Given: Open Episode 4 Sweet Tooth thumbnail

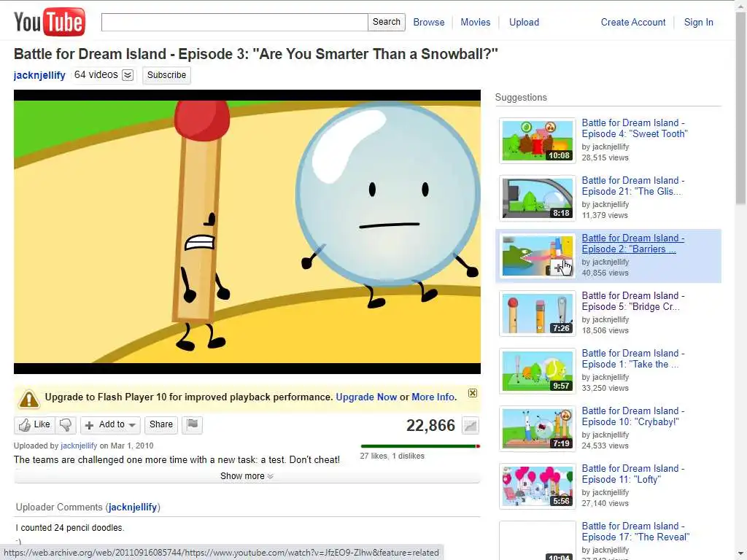Looking at the screenshot, I should (x=538, y=141).
